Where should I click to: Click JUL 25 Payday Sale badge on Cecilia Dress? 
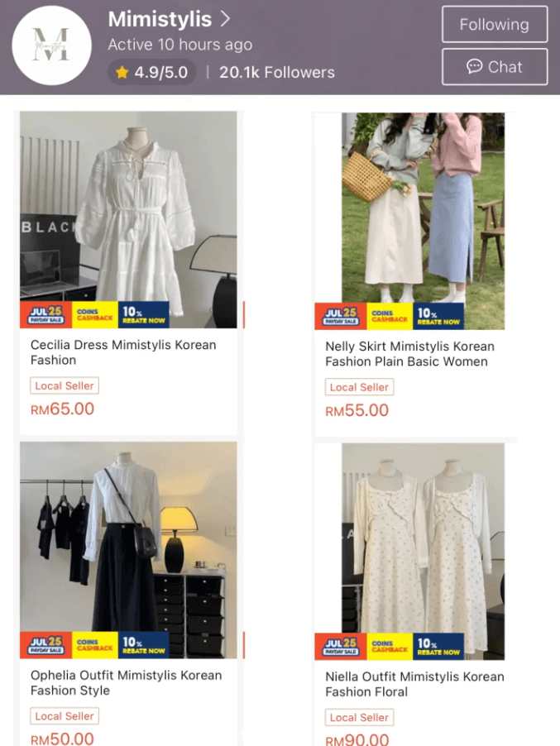pos(45,314)
